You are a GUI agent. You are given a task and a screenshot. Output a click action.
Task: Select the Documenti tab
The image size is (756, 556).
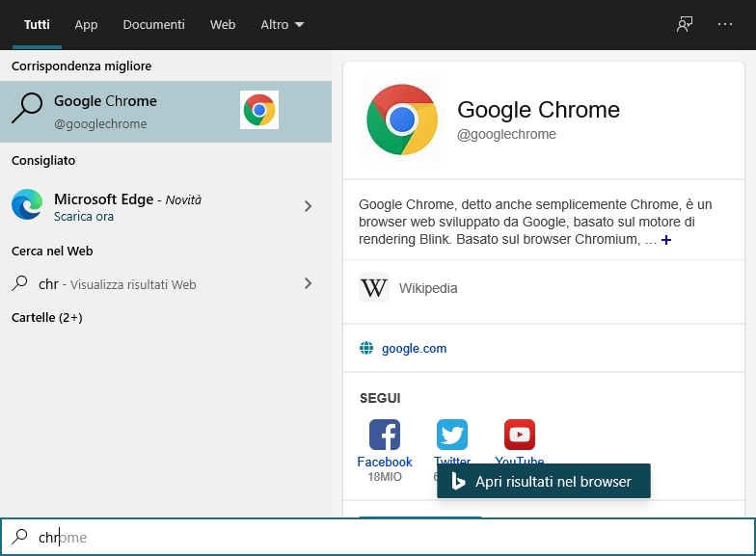point(153,25)
